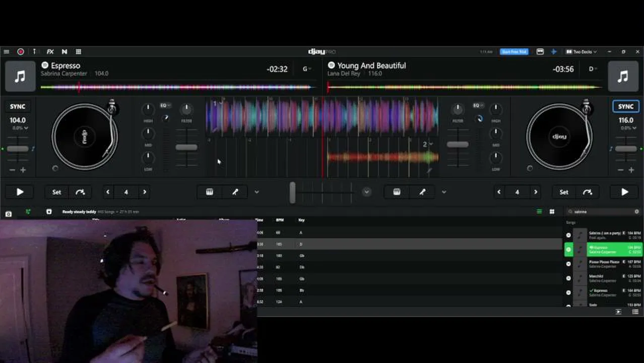Expand right deck tools chevron
The image size is (644, 363).
point(444,192)
